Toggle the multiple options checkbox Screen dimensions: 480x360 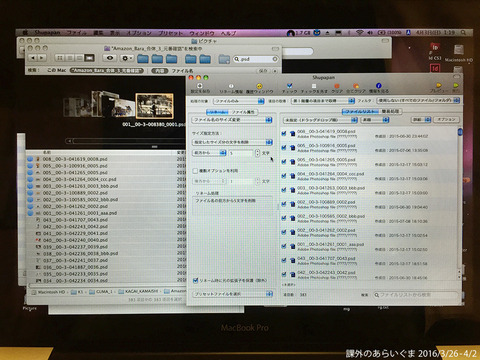195,171
